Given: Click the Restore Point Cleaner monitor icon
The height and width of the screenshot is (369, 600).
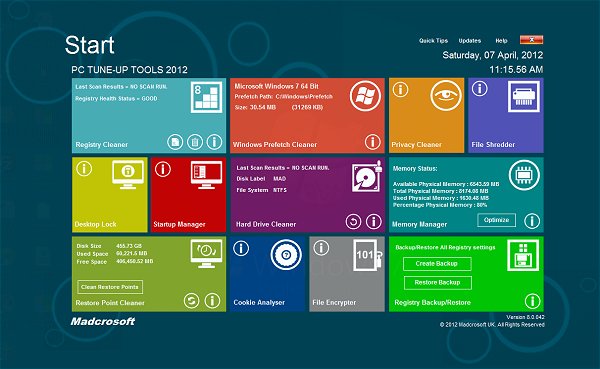Looking at the screenshot, I should coord(207,253).
